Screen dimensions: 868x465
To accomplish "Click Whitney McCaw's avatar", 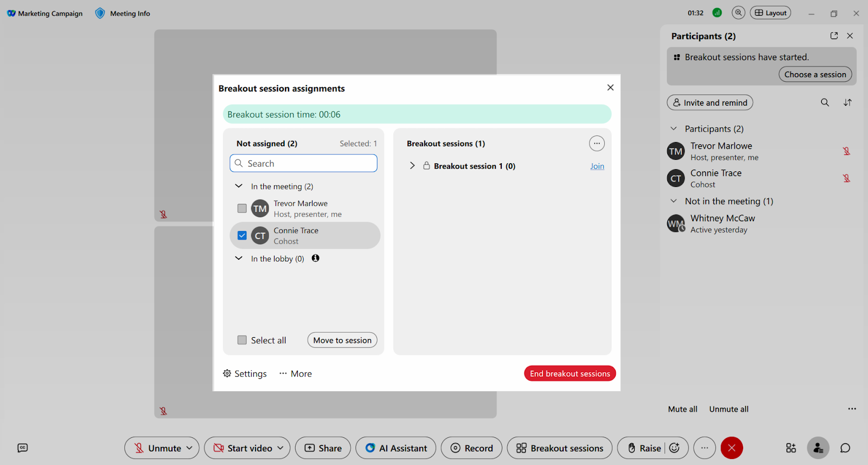I will point(676,223).
